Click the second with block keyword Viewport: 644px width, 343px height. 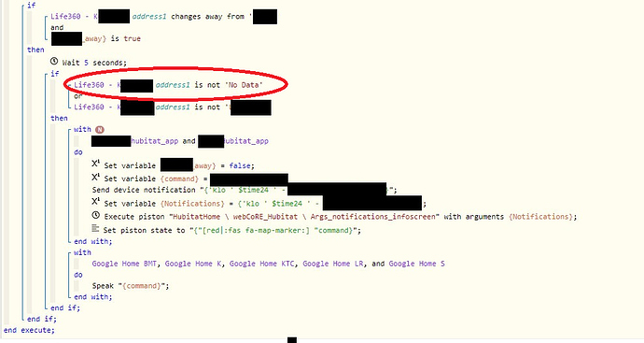click(82, 252)
